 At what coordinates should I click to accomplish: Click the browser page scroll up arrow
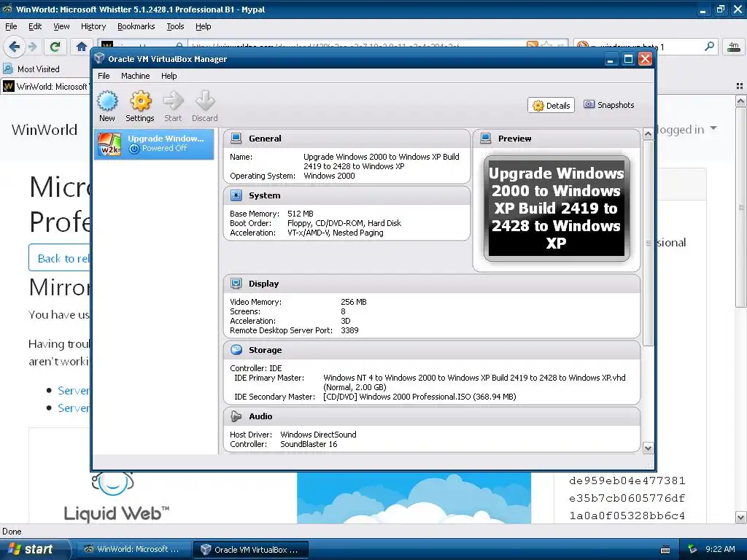coord(740,101)
